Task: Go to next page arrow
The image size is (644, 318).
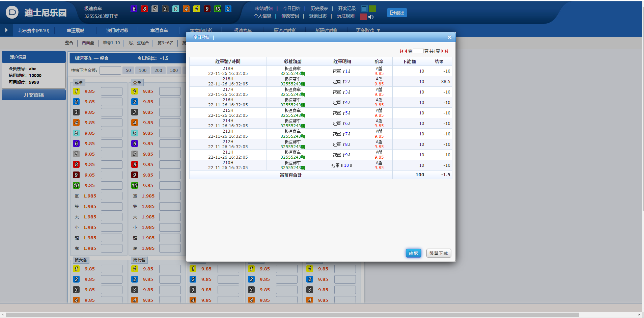Action: pos(443,51)
